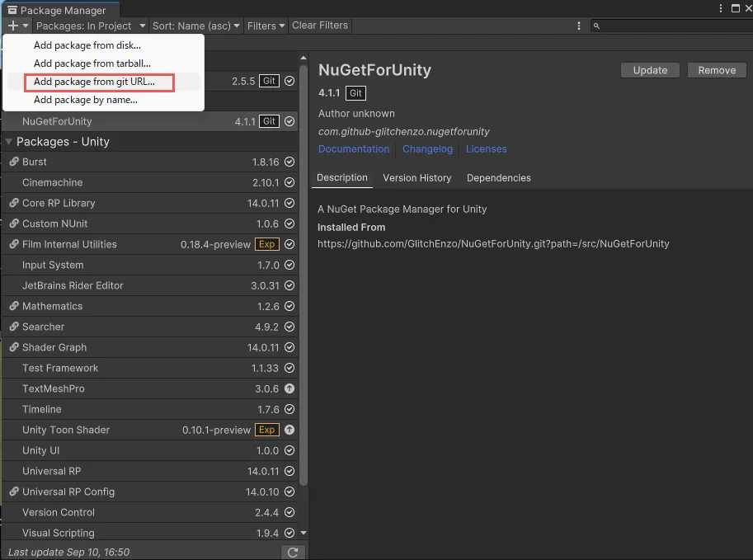Click the package list scroll-down arrow

303,533
